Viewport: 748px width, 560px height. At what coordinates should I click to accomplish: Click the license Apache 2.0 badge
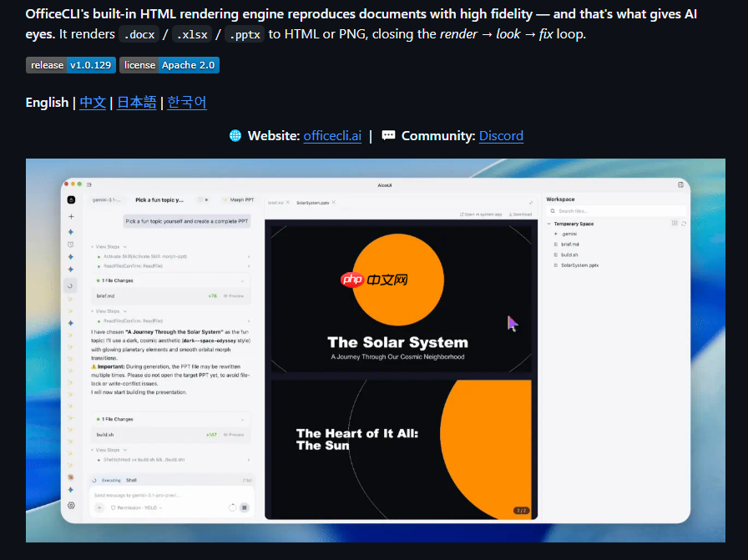(169, 65)
